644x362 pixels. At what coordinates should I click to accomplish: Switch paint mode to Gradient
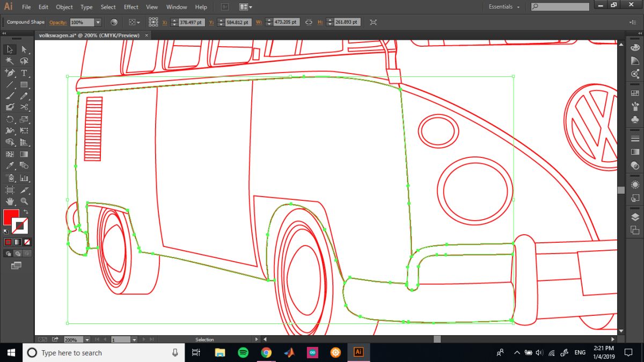coord(18,242)
